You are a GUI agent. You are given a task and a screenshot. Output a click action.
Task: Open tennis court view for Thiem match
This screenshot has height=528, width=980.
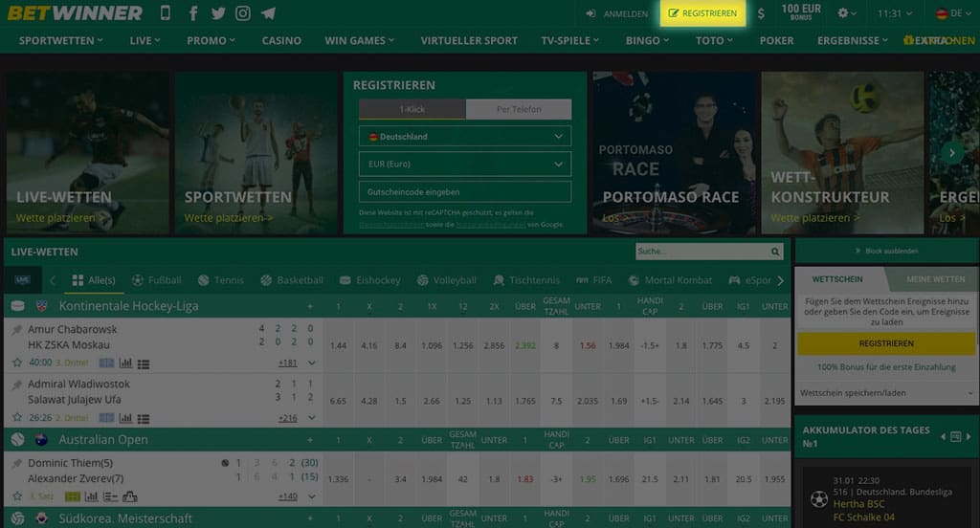pyautogui.click(x=73, y=496)
